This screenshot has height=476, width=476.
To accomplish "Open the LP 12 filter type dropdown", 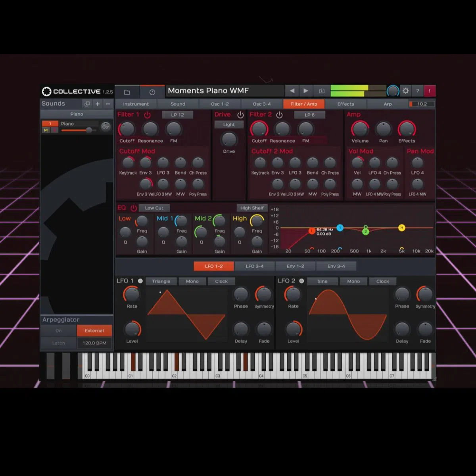I will [x=177, y=115].
